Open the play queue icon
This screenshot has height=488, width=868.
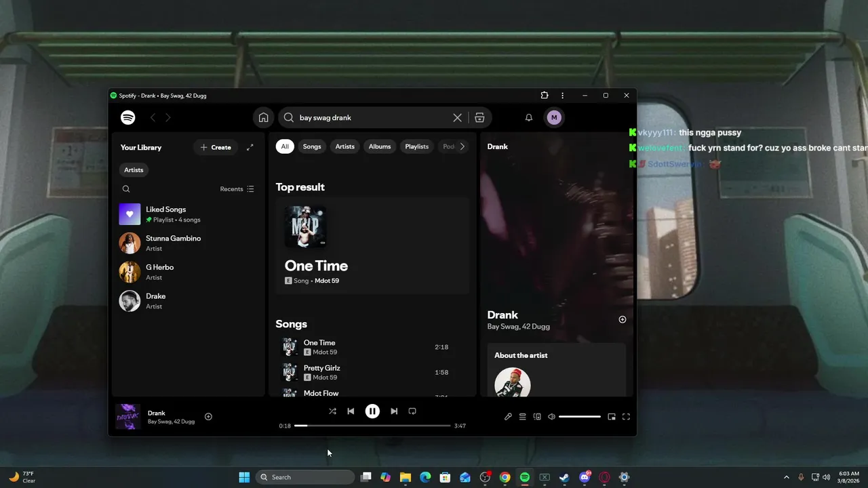click(x=523, y=417)
